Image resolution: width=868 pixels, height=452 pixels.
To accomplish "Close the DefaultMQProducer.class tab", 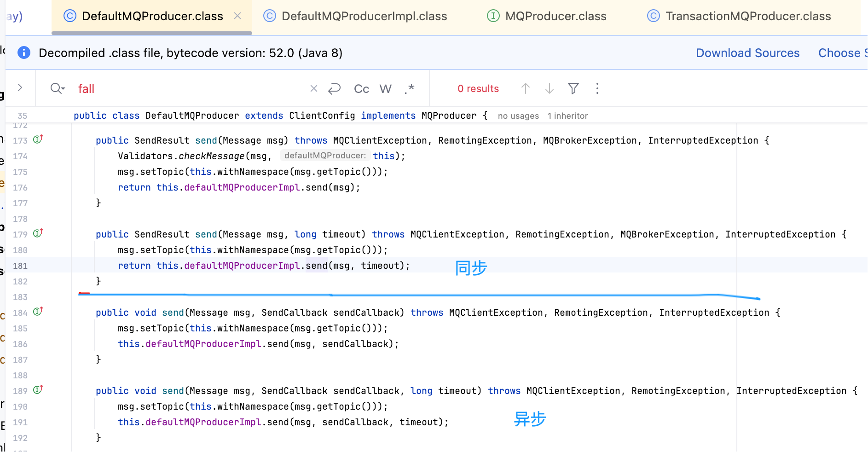I will pos(237,16).
